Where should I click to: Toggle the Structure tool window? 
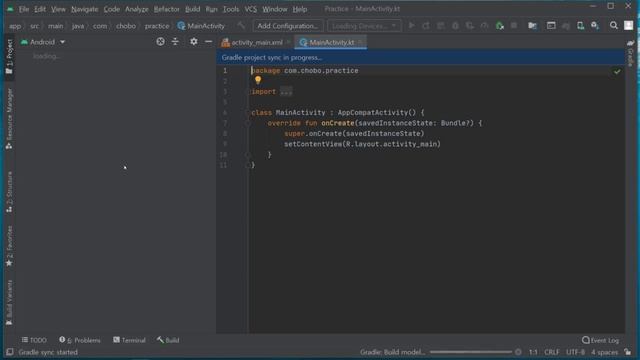[9, 192]
